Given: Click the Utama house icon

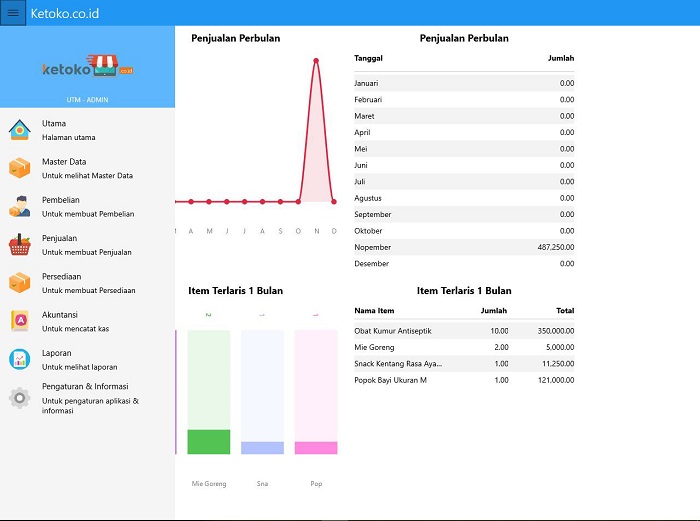Looking at the screenshot, I should coord(19,130).
